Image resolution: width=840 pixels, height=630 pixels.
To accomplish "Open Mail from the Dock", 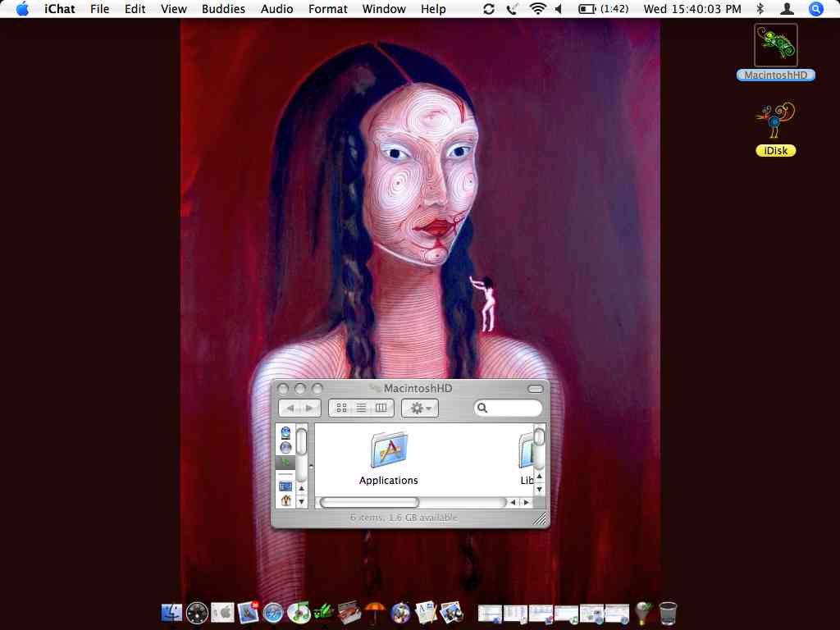I will click(248, 612).
